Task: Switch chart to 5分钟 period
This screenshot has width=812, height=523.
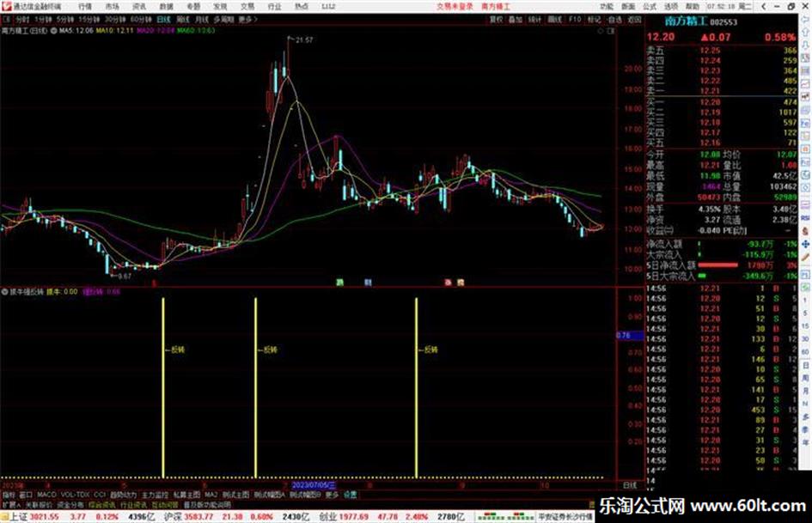Action: coord(65,19)
